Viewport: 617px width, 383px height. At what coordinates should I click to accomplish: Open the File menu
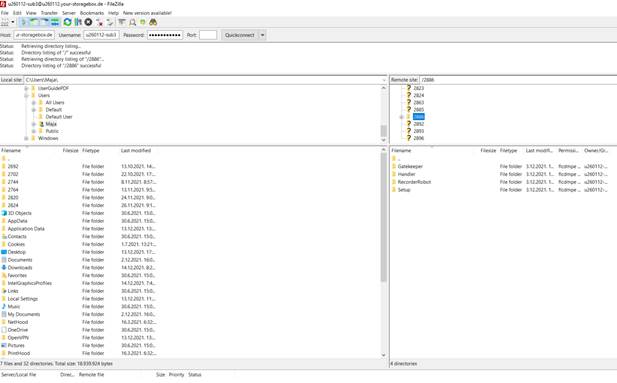point(4,13)
